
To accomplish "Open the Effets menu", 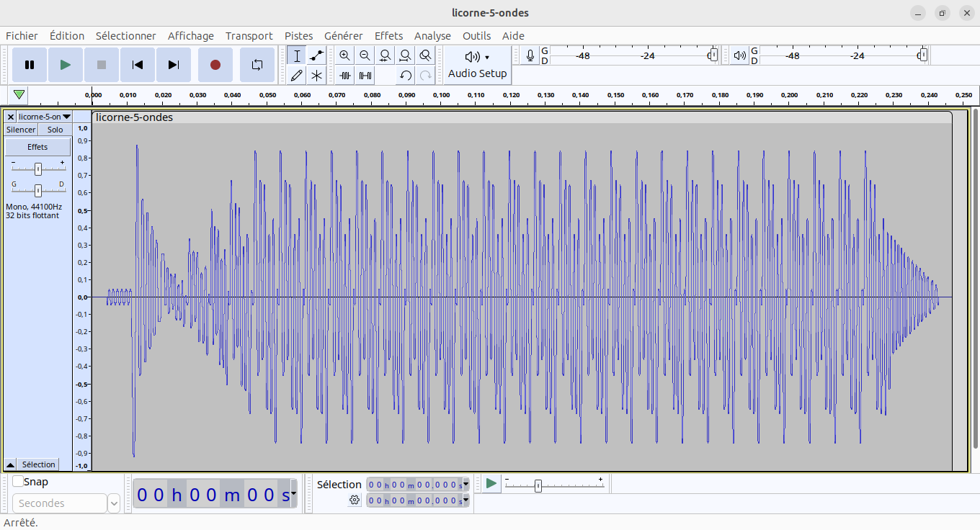I will (x=388, y=36).
